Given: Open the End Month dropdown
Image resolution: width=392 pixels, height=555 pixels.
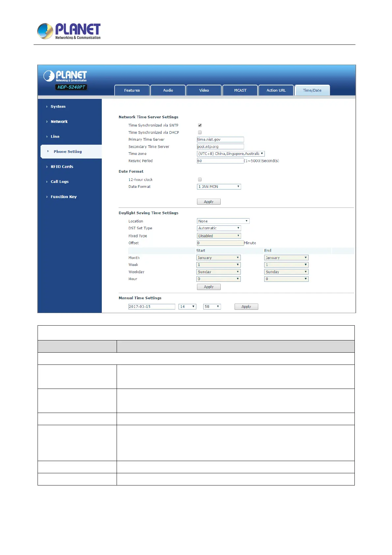Looking at the screenshot, I should [x=286, y=258].
